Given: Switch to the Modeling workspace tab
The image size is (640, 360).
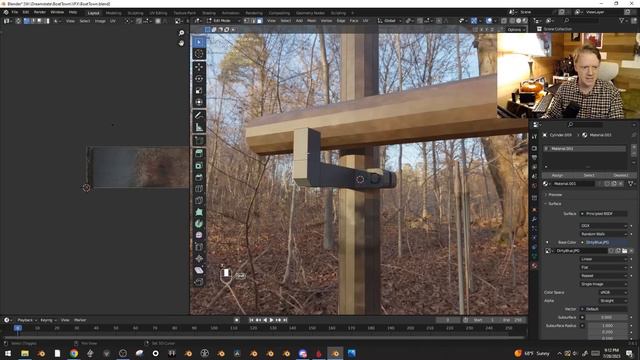Looking at the screenshot, I should [113, 13].
